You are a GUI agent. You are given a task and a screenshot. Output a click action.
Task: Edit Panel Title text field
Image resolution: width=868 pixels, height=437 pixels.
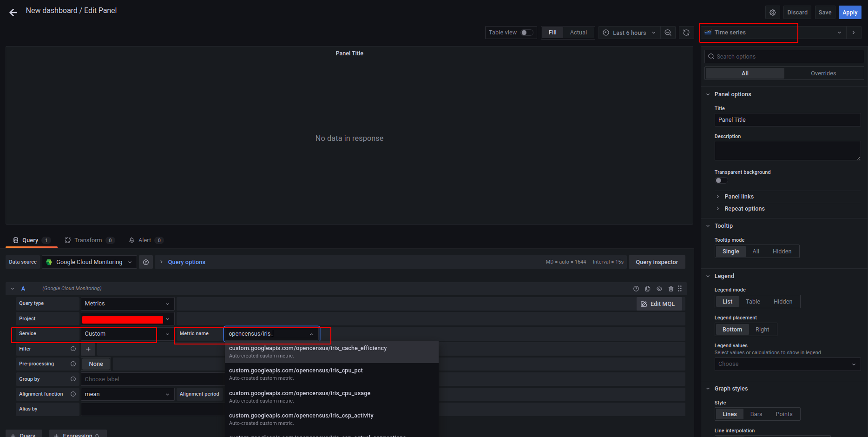coord(788,120)
